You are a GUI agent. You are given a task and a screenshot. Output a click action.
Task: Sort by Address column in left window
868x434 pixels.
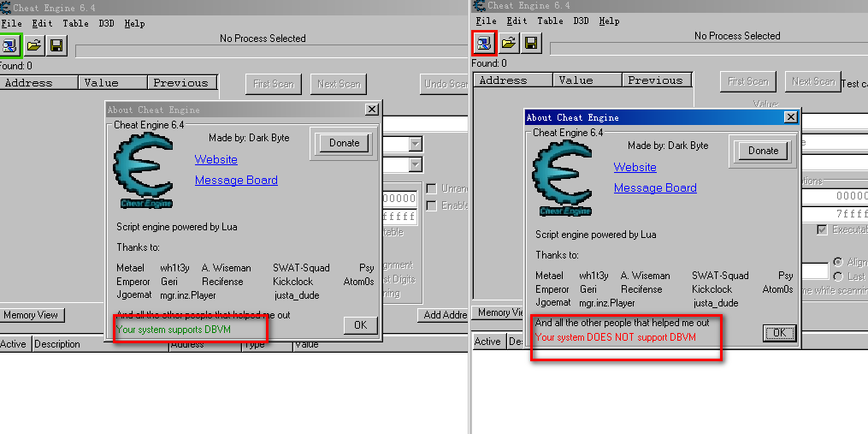[x=38, y=83]
